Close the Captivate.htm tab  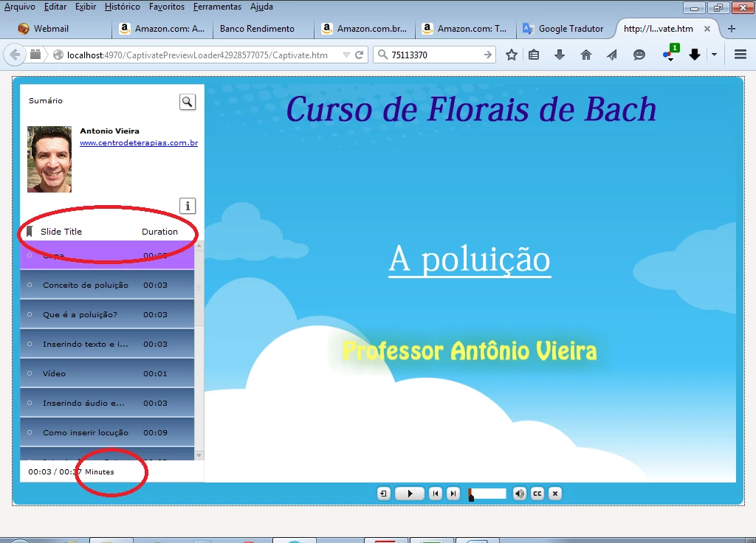coord(707,29)
